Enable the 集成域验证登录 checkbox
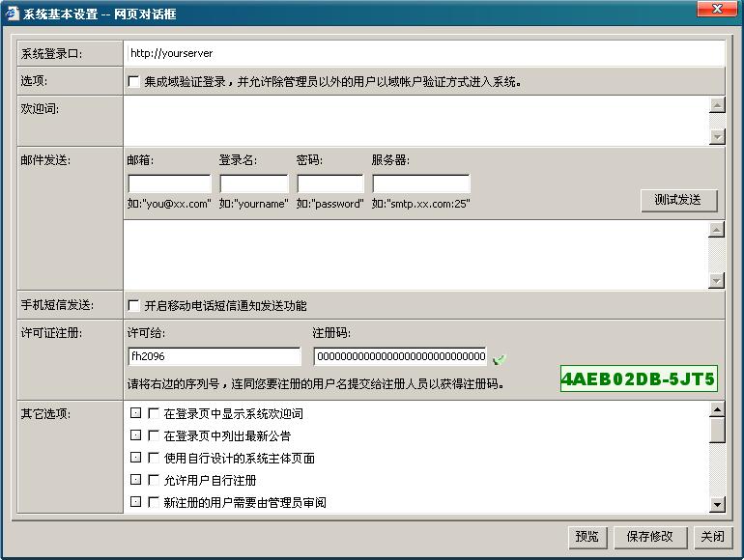The image size is (744, 560). click(x=134, y=82)
